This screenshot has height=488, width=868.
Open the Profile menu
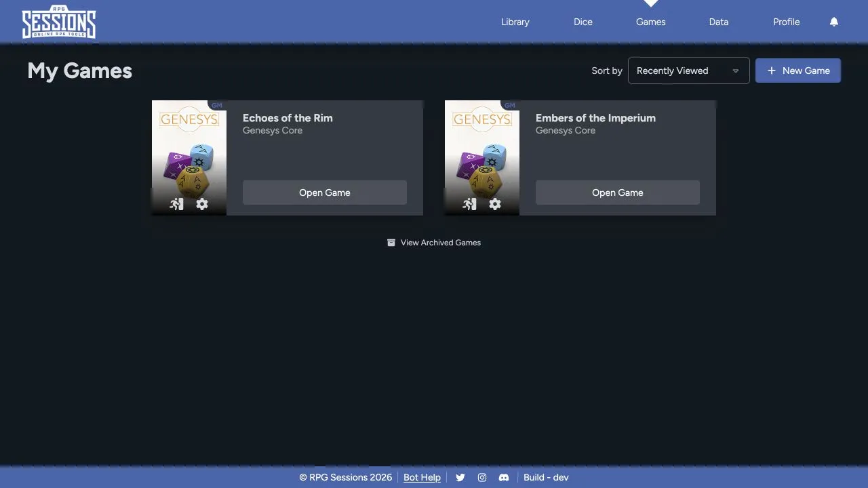(787, 22)
